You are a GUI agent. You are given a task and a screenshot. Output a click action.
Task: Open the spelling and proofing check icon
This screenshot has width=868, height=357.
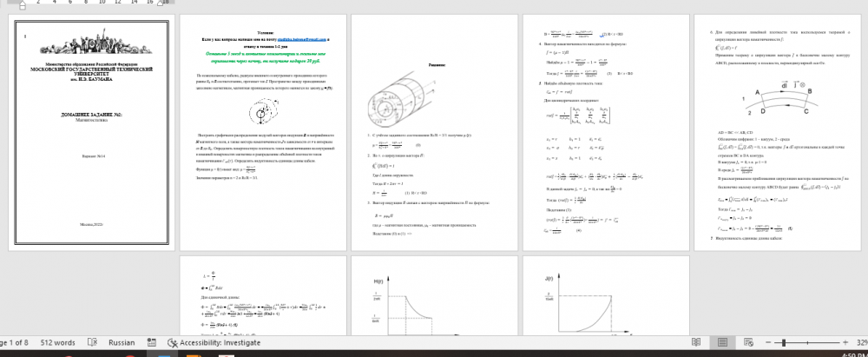click(93, 342)
